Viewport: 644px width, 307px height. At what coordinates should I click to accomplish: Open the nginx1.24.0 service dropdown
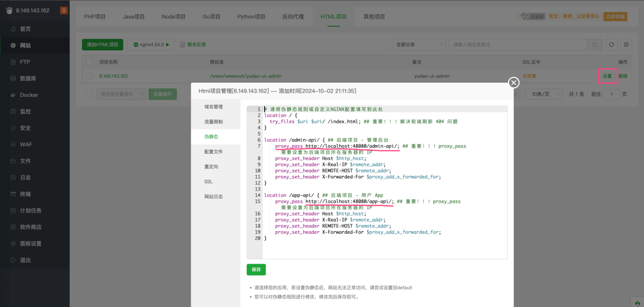click(x=151, y=45)
